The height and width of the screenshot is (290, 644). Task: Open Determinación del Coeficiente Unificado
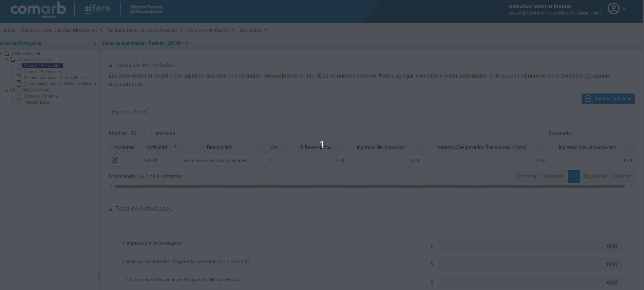(x=60, y=84)
